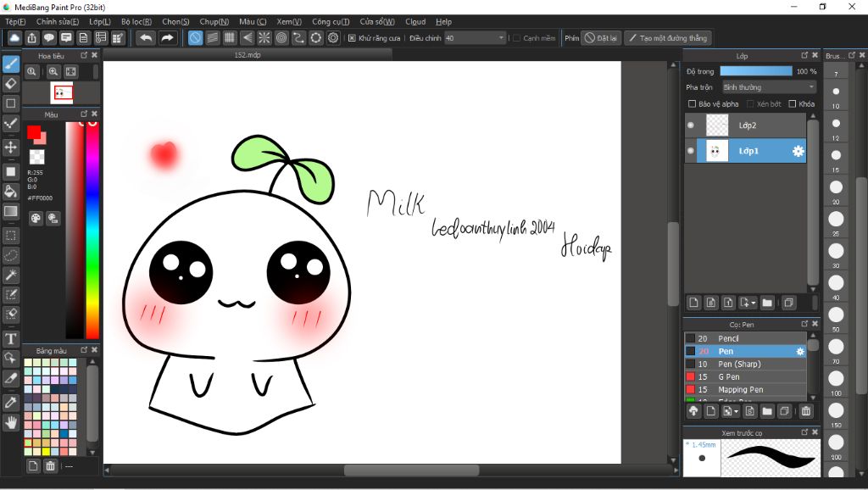Click the export icon beside the cloud
The image size is (868, 490).
pyautogui.click(x=31, y=37)
